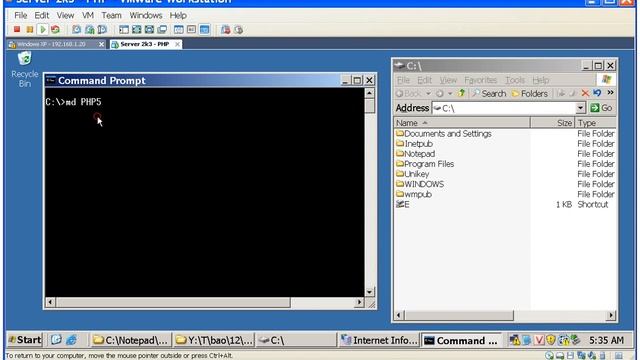Click the red V tray icon
This screenshot has width=640, height=360.
539,340
